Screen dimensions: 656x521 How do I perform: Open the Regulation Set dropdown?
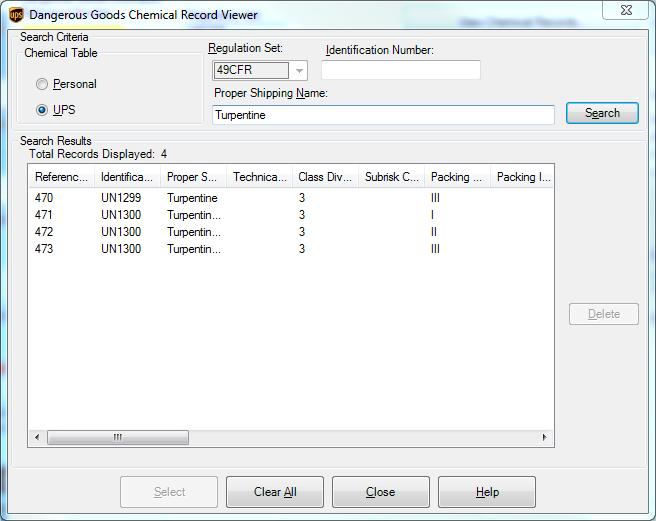coord(300,70)
